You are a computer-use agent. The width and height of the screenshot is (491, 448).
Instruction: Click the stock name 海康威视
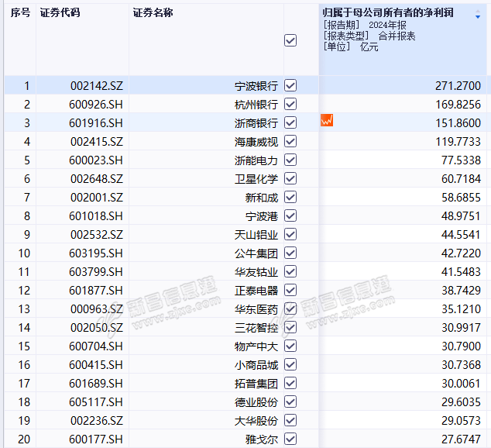[256, 142]
